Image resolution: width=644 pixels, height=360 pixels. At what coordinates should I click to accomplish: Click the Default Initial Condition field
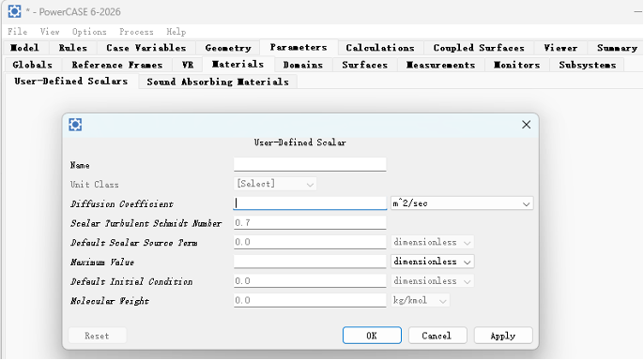(310, 281)
